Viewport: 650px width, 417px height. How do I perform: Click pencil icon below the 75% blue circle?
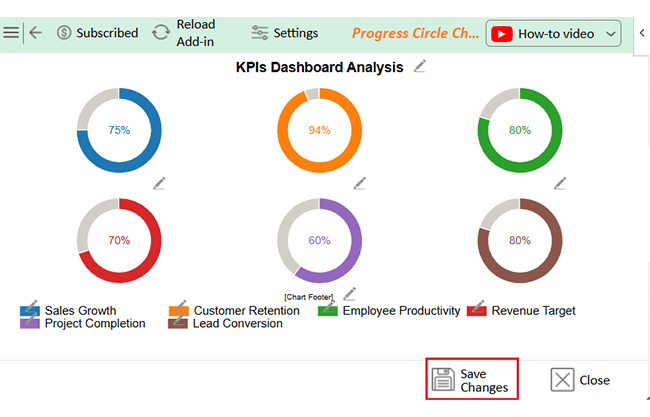(159, 183)
